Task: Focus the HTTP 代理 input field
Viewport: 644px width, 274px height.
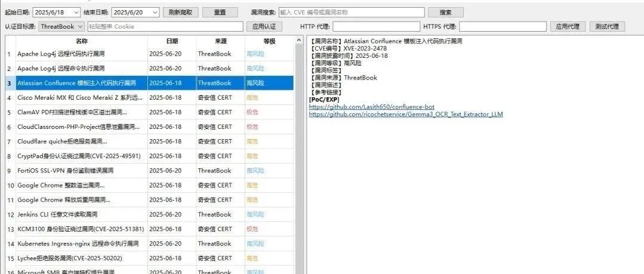Action: 376,26
